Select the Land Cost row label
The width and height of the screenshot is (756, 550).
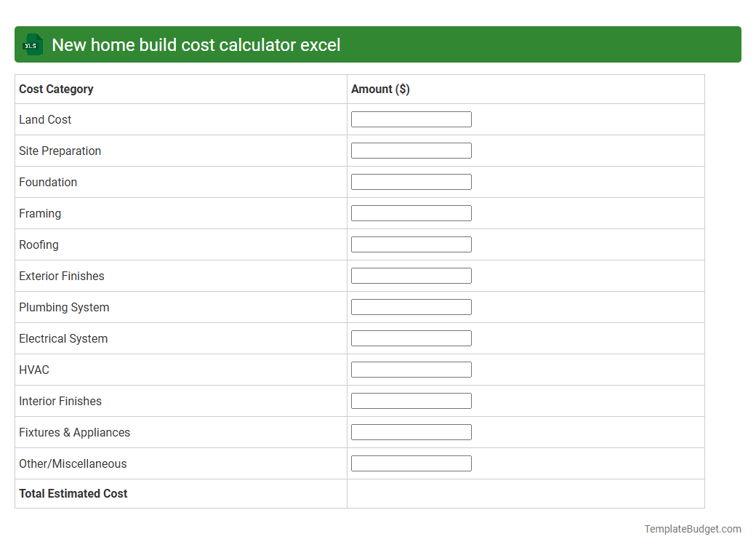45,119
